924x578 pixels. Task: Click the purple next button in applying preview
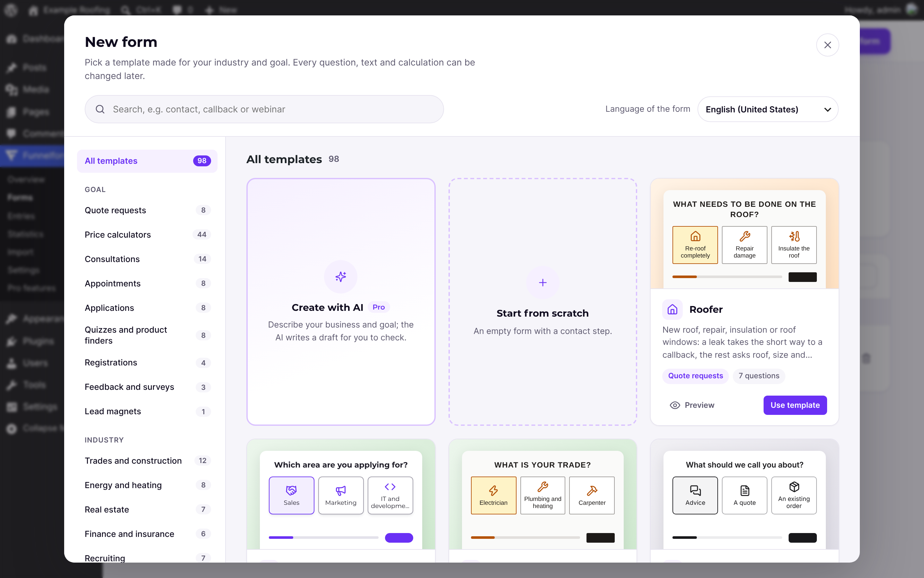coord(399,538)
